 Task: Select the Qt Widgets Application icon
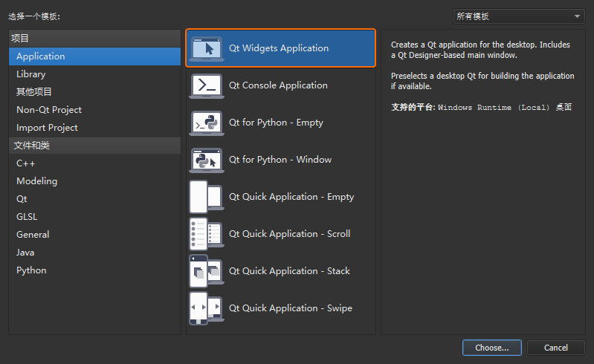[207, 49]
